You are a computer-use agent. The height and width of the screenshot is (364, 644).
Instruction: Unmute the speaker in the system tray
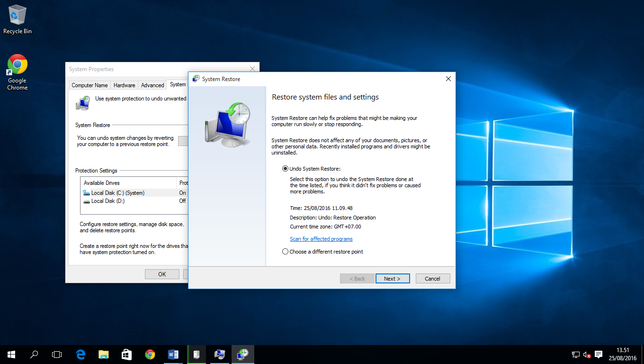pos(586,354)
